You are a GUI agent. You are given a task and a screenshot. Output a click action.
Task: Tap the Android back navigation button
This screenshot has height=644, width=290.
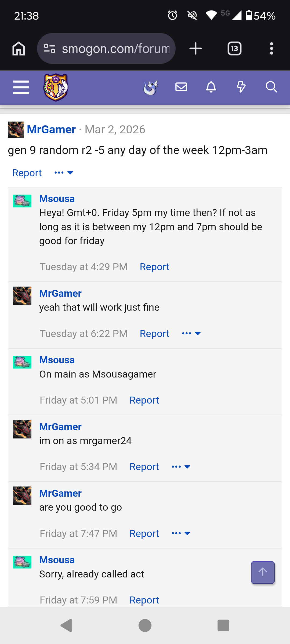pos(67,625)
